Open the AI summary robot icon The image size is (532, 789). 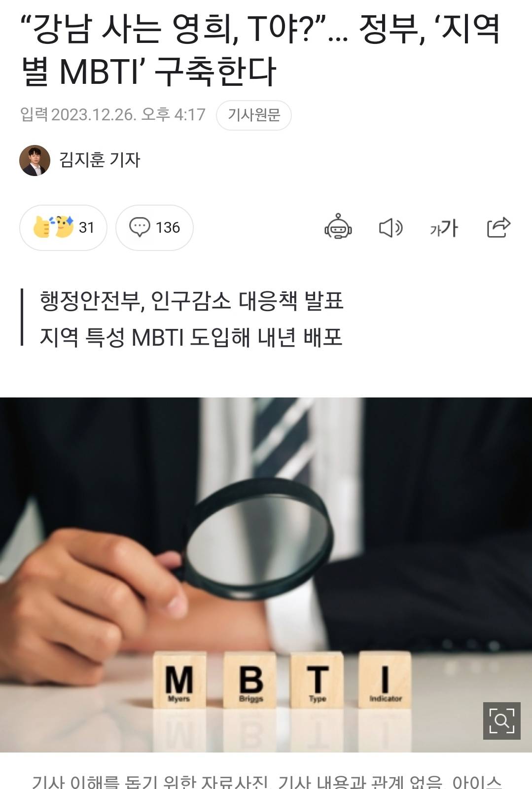pos(338,227)
